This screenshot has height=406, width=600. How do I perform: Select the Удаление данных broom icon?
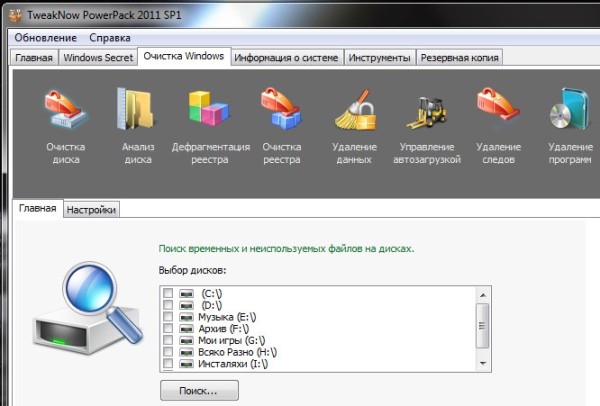click(x=355, y=109)
